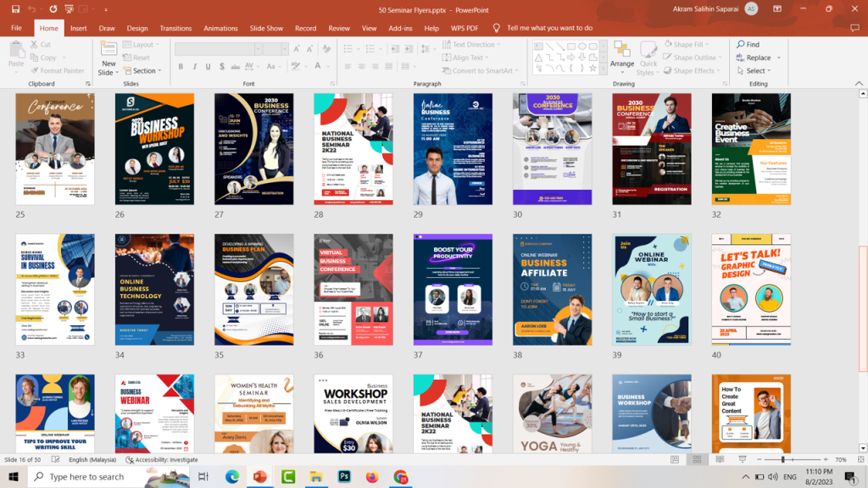Toggle Slide Sorter view button
The image size is (868, 488).
tap(696, 460)
